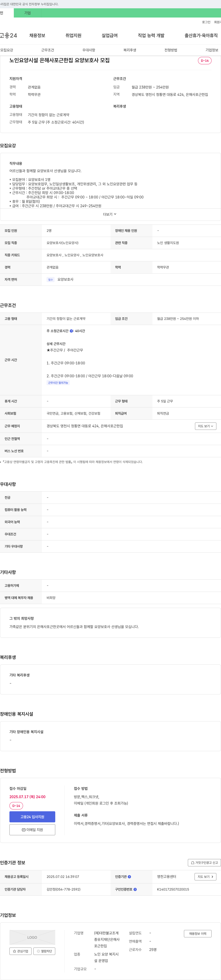
Task: Open the 직업 능력 개발 menu
Action: pos(151,35)
